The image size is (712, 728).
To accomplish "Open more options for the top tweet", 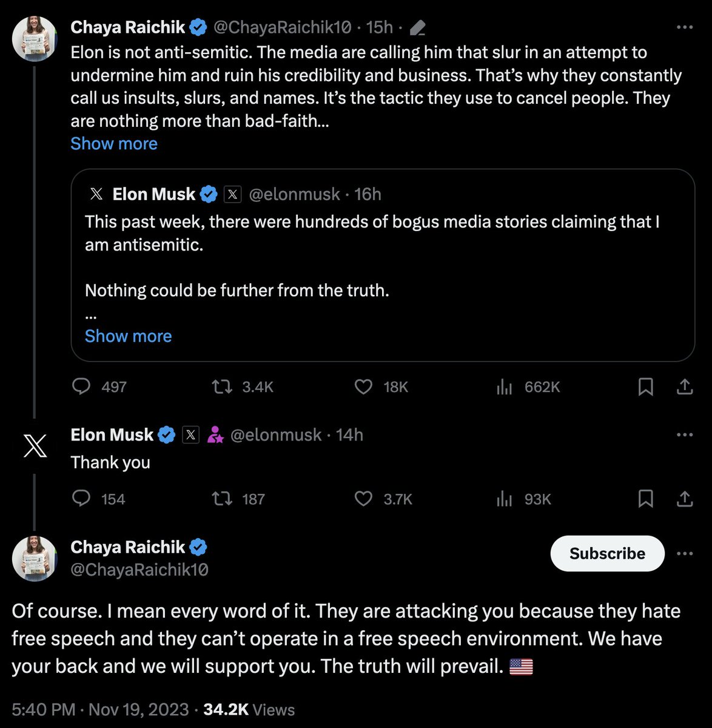I will (x=684, y=27).
